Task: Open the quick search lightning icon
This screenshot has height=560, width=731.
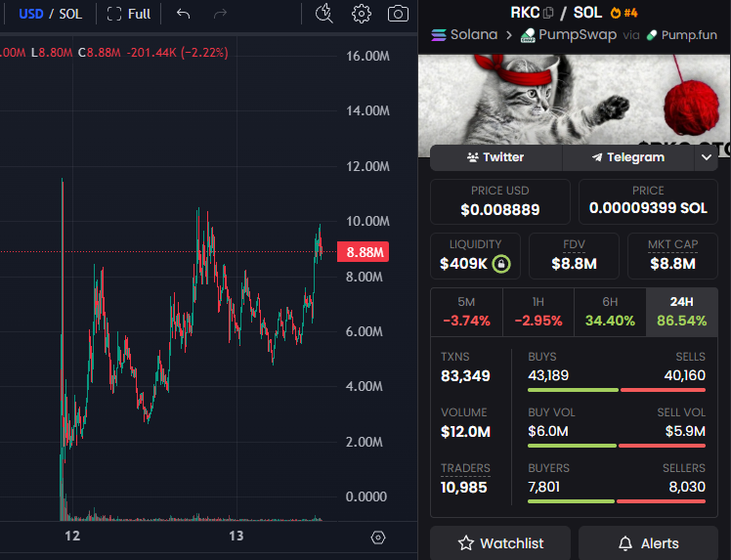Action: (x=324, y=14)
